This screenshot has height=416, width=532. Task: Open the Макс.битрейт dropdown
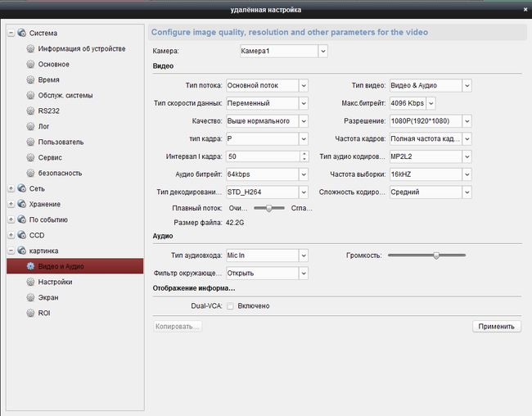click(431, 103)
